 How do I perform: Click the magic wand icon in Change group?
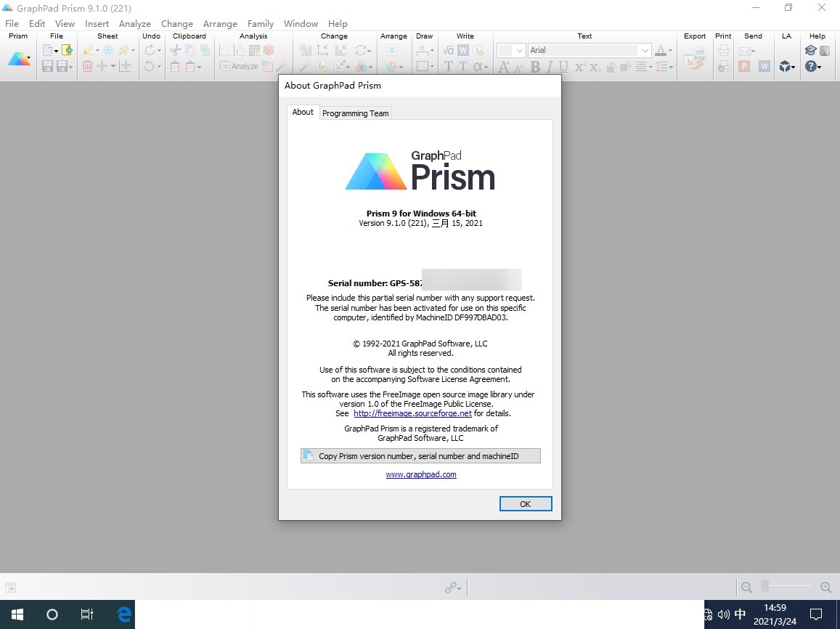(x=306, y=66)
